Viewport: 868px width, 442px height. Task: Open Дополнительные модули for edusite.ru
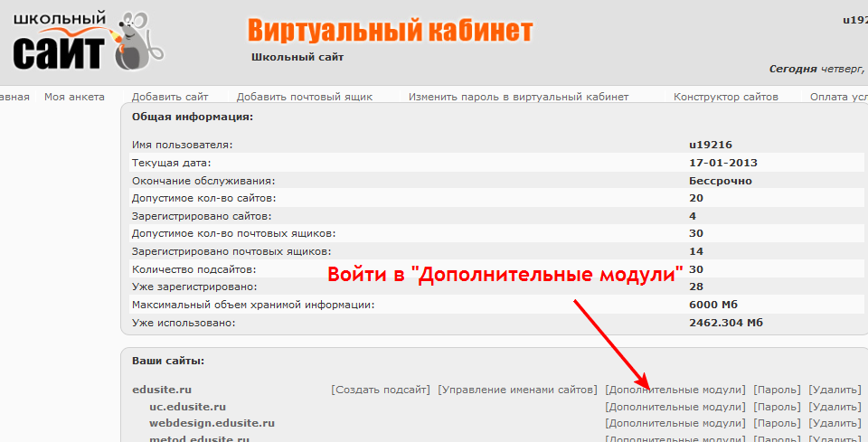click(675, 390)
